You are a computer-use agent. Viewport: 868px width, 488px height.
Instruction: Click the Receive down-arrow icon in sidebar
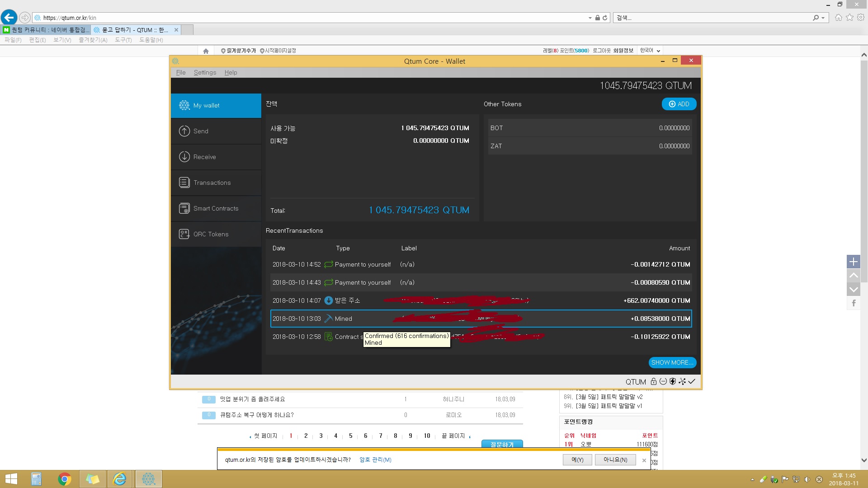pyautogui.click(x=184, y=157)
